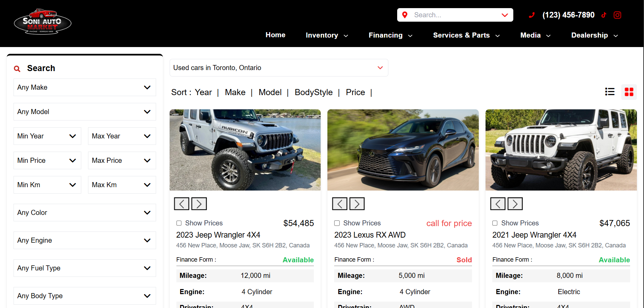This screenshot has height=308, width=644.
Task: Tick Show Prices for 2023 Lexus RX
Action: [x=337, y=223]
